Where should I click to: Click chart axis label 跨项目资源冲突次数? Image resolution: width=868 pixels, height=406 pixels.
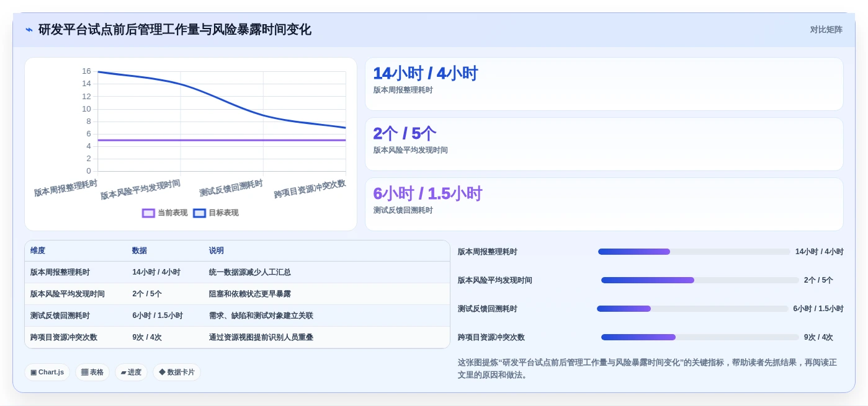[x=310, y=189]
